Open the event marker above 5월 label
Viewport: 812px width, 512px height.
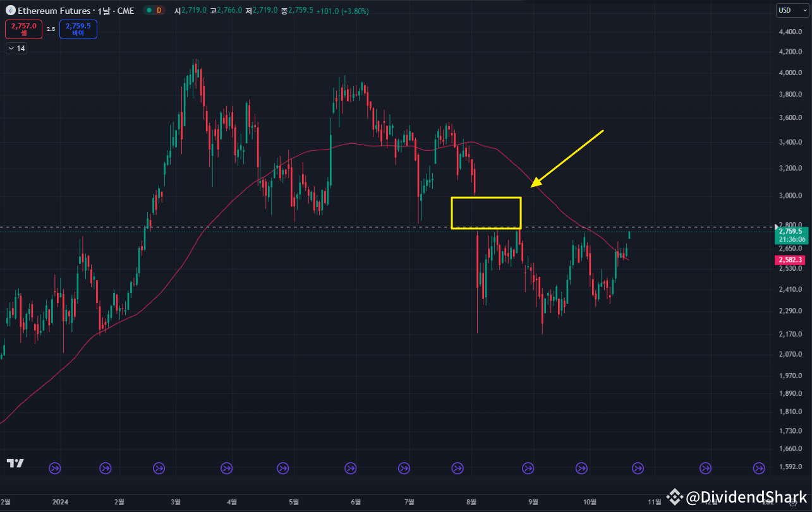(x=284, y=468)
